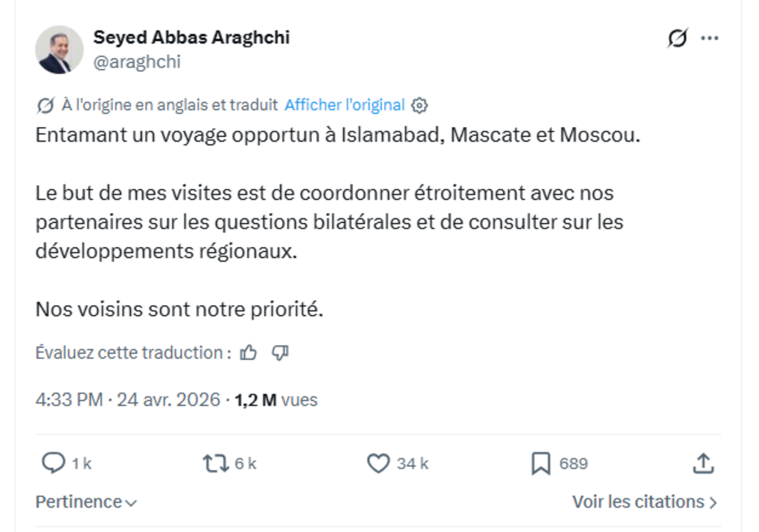Screen dimensions: 759x532
Task: Open @araghchi's profile via the handle
Action: [x=138, y=60]
